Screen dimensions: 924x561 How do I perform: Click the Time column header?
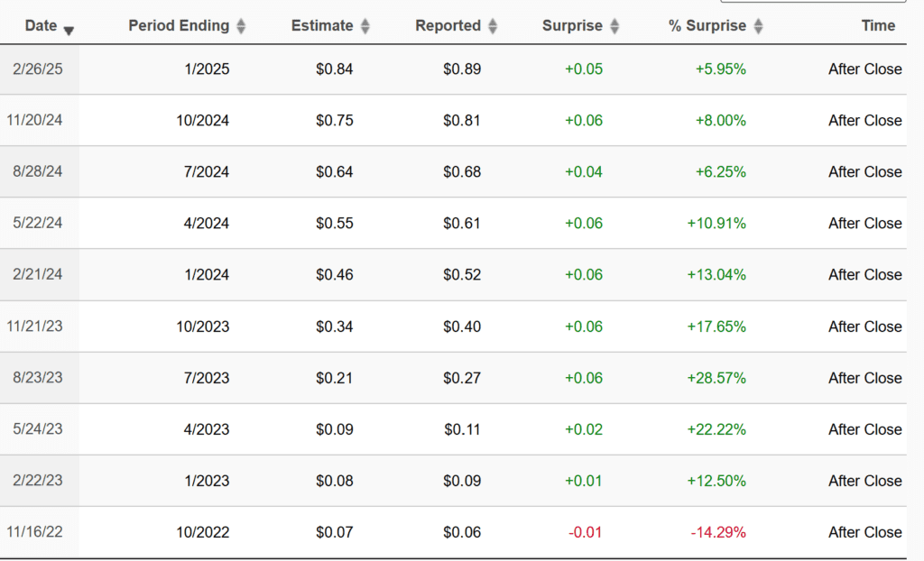pos(878,26)
